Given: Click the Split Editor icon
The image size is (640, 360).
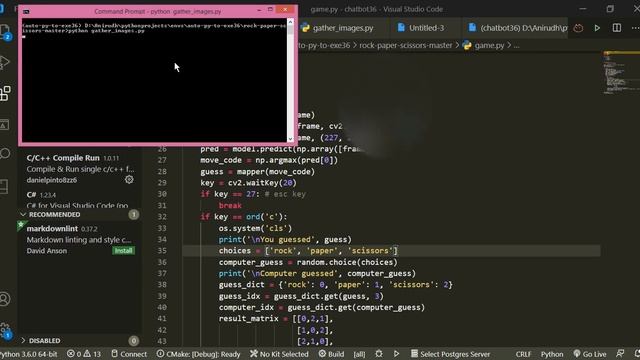Looking at the screenshot, I should [617, 28].
